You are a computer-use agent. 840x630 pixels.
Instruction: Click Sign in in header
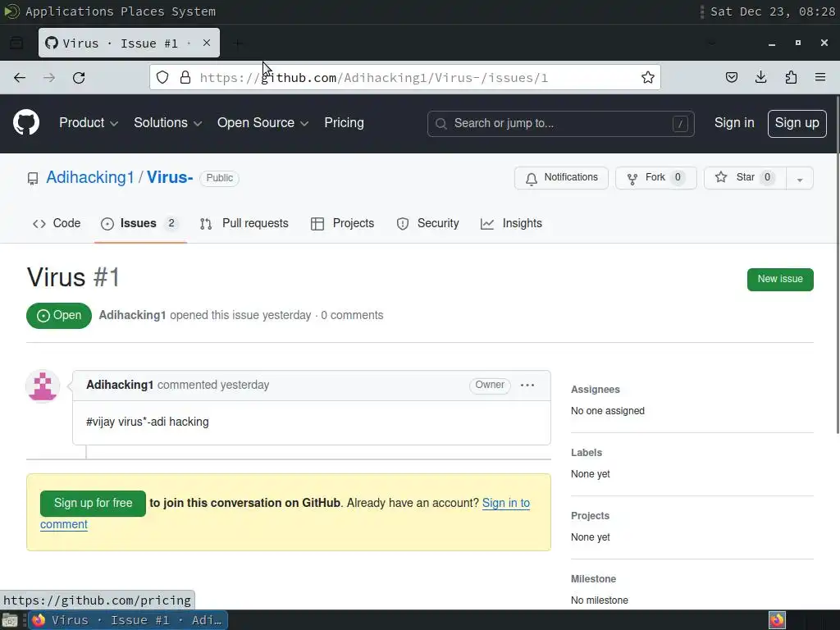tap(734, 123)
